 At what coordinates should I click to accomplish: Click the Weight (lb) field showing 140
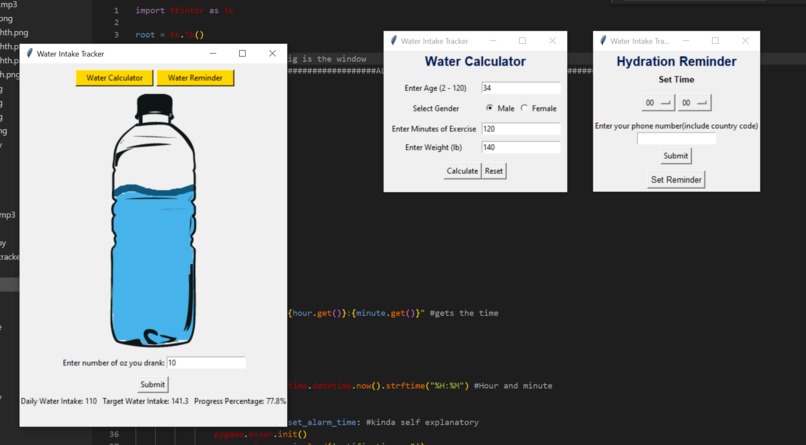point(521,147)
